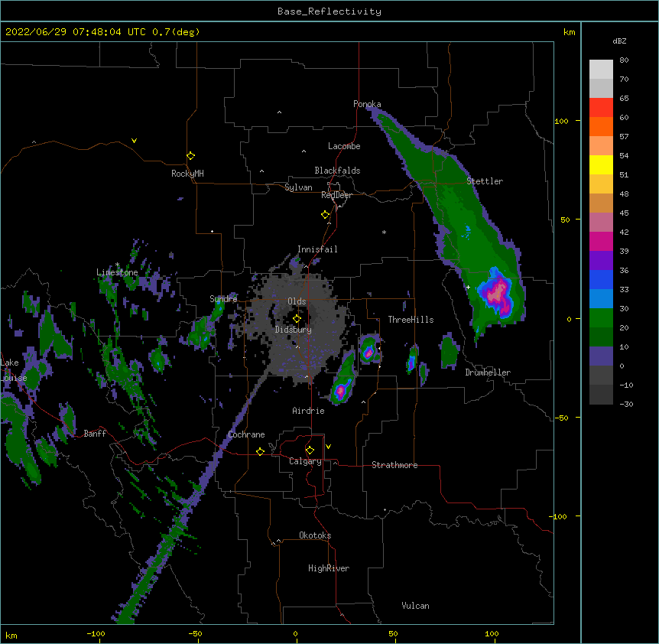Click the Blackfalds label

click(x=337, y=171)
